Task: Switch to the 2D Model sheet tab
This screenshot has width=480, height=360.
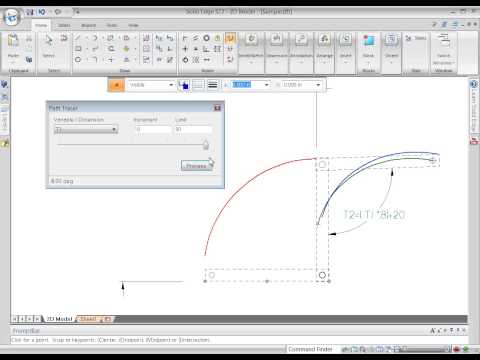Action: point(59,319)
